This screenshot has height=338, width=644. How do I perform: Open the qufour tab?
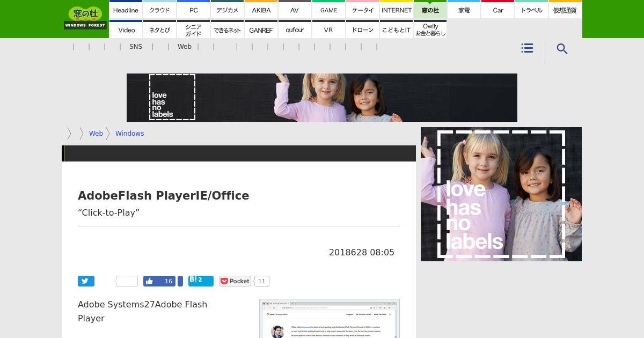(x=295, y=30)
